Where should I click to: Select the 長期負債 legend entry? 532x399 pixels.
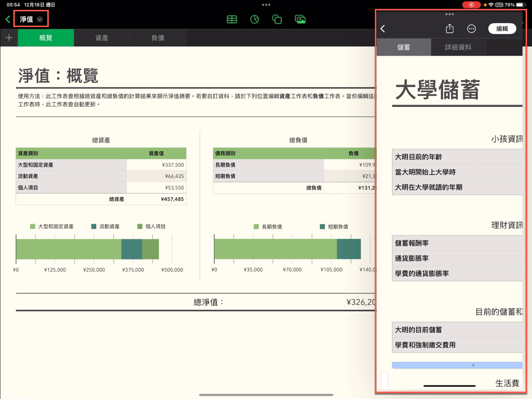268,227
